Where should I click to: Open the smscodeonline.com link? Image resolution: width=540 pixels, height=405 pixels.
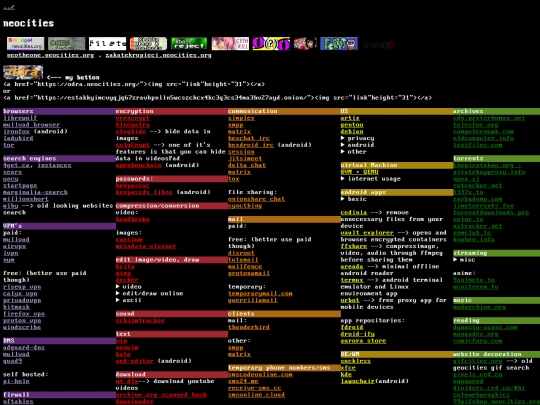260,374
